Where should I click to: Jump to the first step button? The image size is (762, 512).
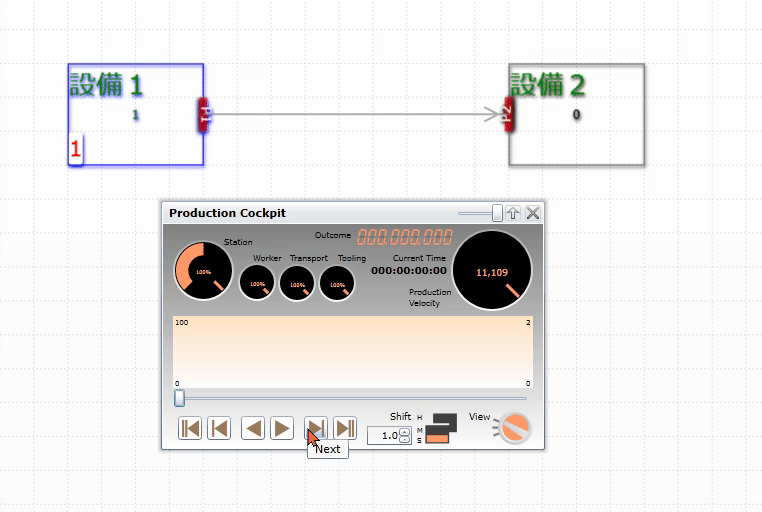[x=190, y=428]
